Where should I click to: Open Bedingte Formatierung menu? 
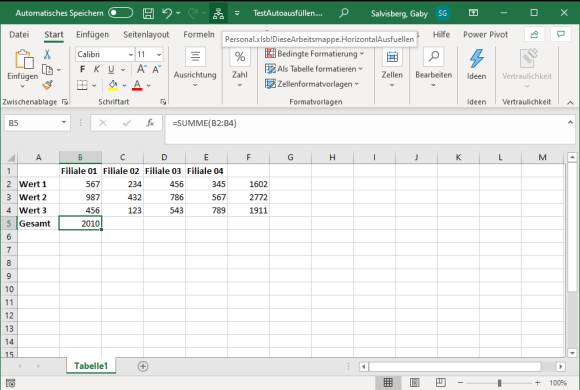click(x=314, y=54)
